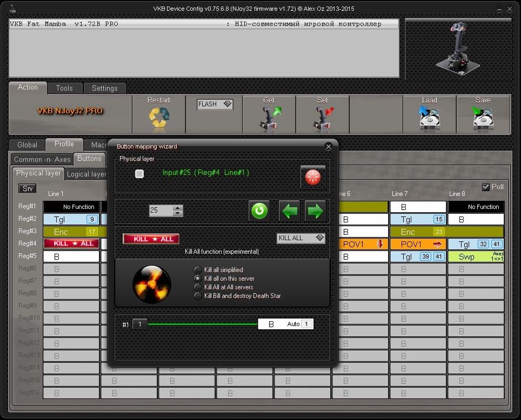Click Reg#4 Line 1 KILL ALL cell
The width and height of the screenshot is (521, 420).
tap(71, 243)
